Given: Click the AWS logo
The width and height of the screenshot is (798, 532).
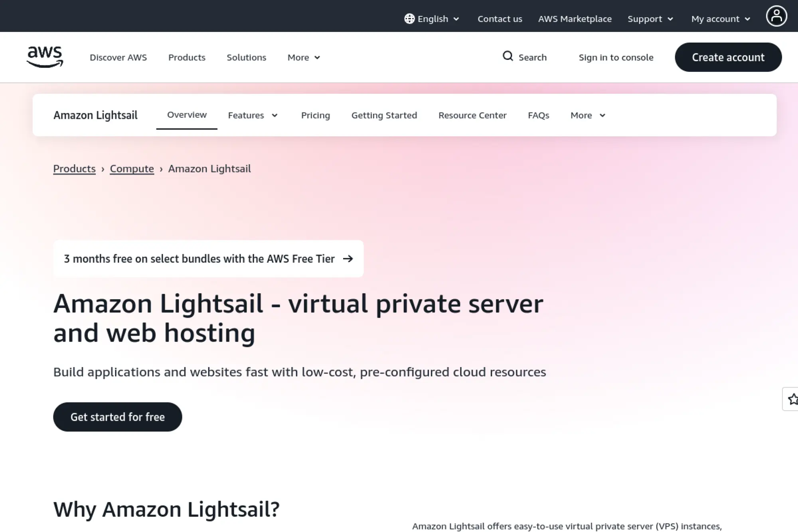Looking at the screenshot, I should coord(45,57).
